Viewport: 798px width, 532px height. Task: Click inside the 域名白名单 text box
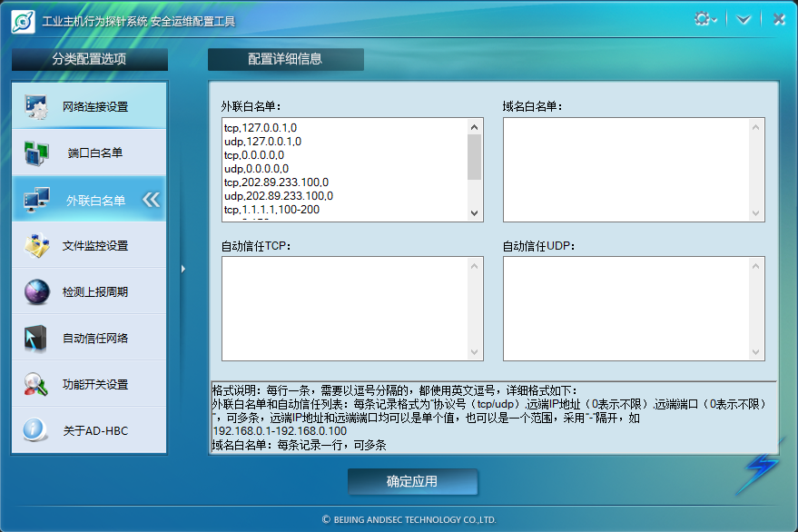tap(626, 169)
